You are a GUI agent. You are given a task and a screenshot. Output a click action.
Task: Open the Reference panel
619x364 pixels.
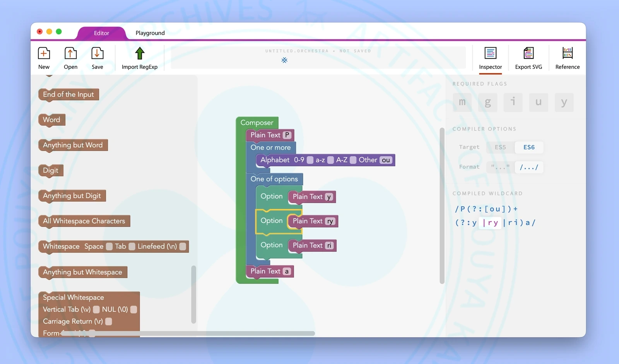point(568,58)
